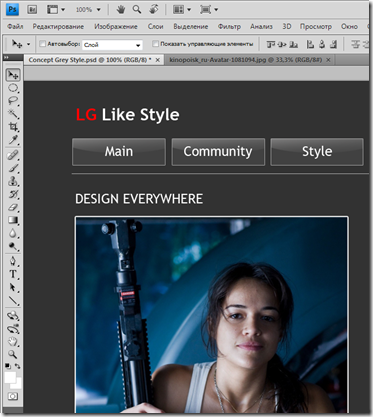
Task: Open the Слои menu
Action: pyautogui.click(x=155, y=26)
